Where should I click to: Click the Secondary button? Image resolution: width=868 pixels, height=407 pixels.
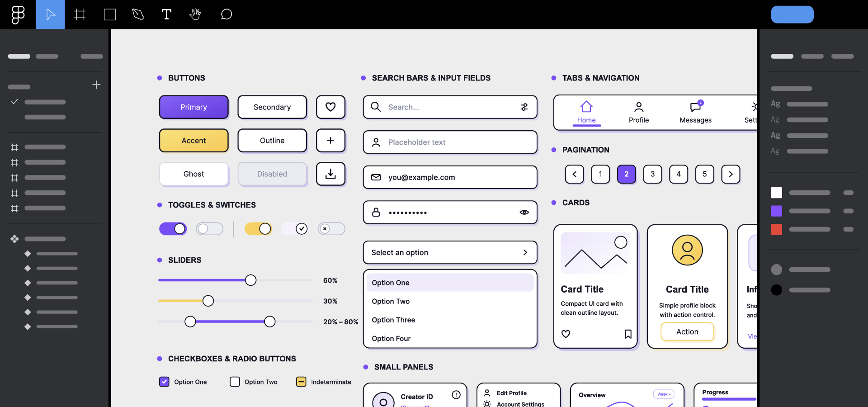click(272, 107)
